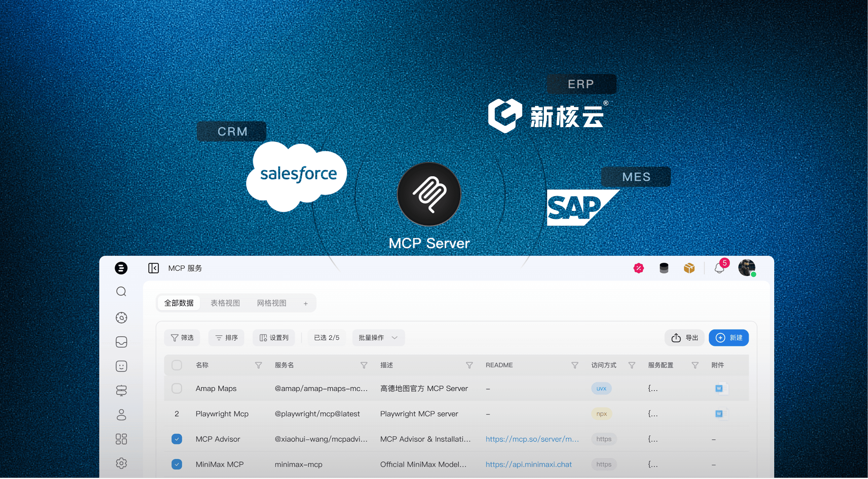Toggle the select-all header checkbox
This screenshot has width=868, height=479.
click(177, 365)
